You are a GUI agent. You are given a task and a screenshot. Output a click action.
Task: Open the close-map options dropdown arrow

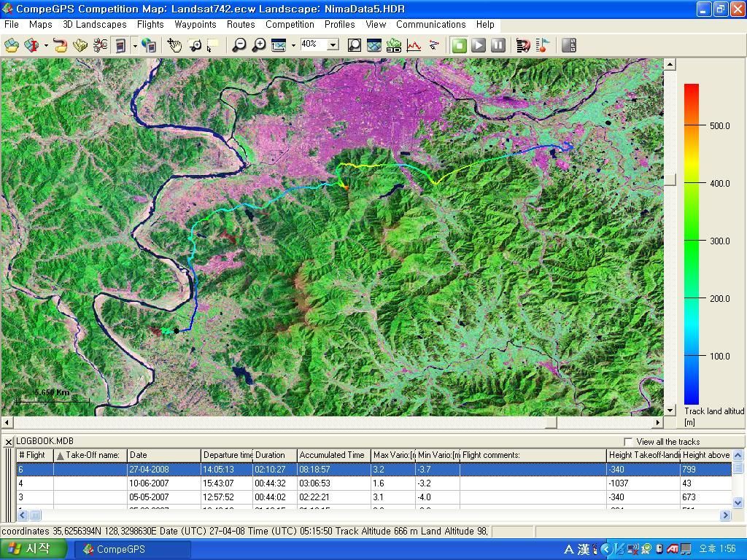pos(46,46)
